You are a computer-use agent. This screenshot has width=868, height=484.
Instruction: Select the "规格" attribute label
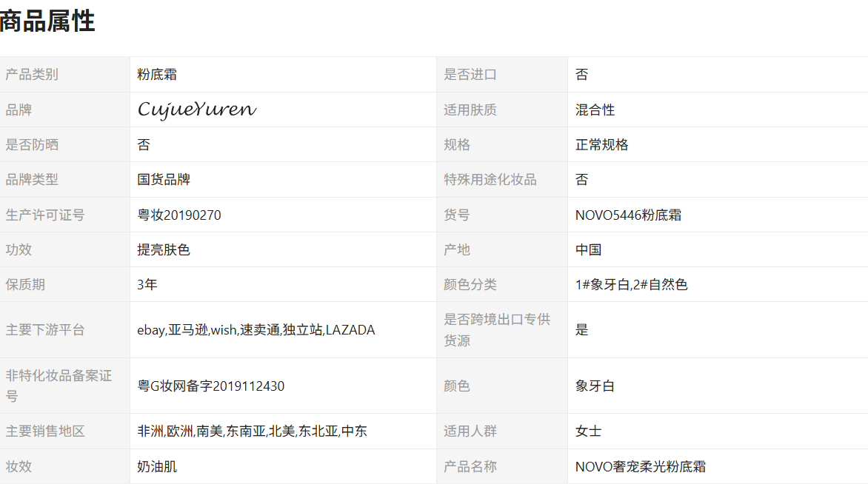pyautogui.click(x=457, y=145)
